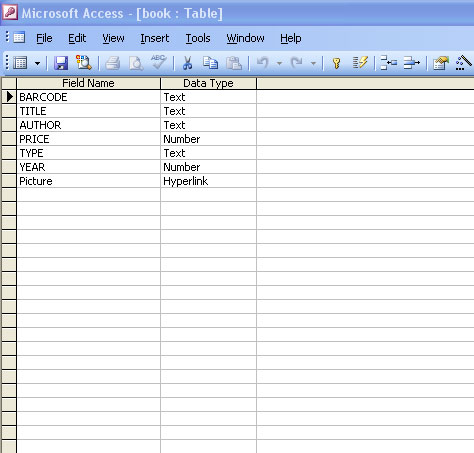Screen dimensions: 474x453
Task: Click Text data type for AUTHOR
Action: tap(209, 125)
